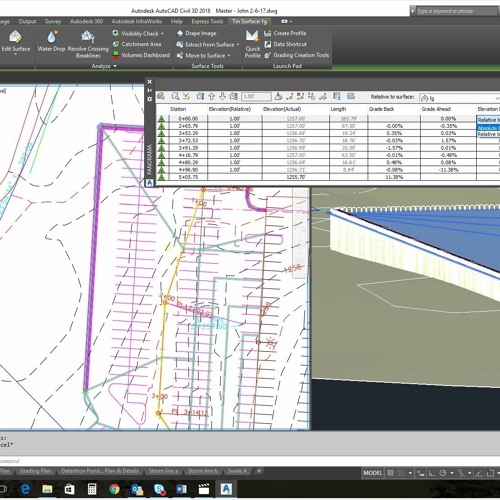Switch to the Swale A layout tab
The height and width of the screenshot is (500, 500).
tap(237, 471)
